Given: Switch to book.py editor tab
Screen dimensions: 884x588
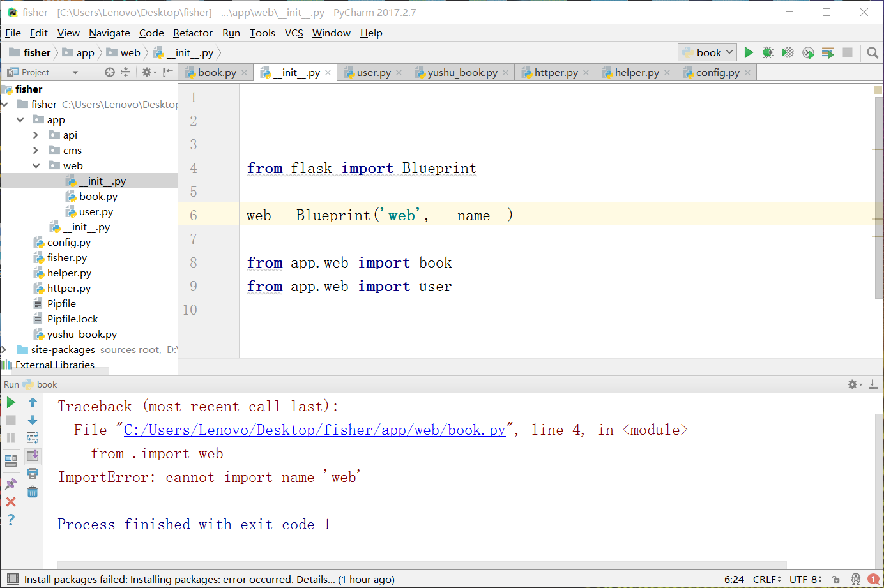Looking at the screenshot, I should pyautogui.click(x=217, y=72).
